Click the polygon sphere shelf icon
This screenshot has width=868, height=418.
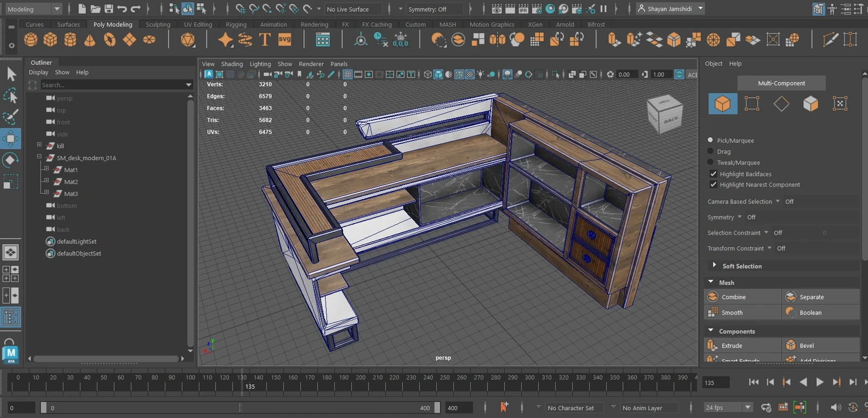pos(31,40)
